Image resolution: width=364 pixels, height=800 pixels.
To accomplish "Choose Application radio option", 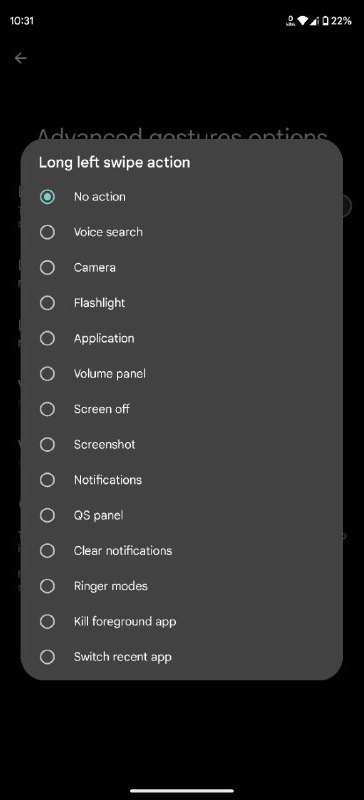I will point(181,338).
